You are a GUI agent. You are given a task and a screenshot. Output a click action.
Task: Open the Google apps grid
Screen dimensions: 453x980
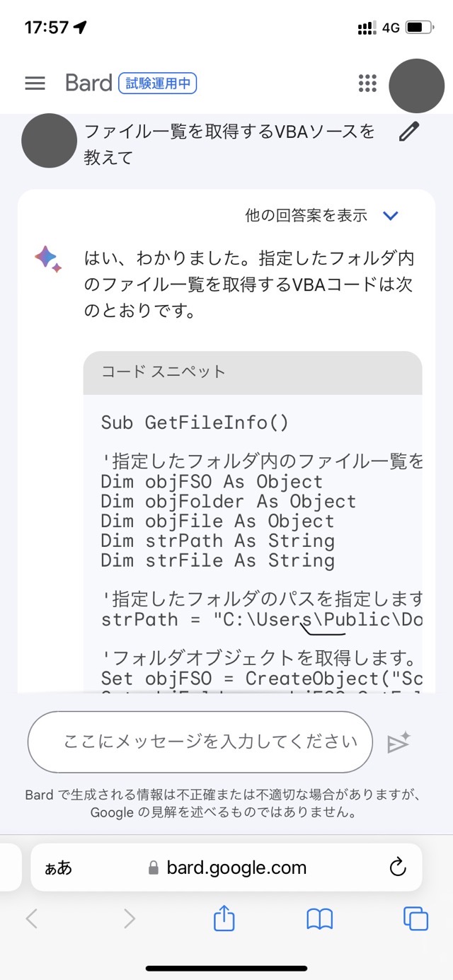(x=367, y=83)
